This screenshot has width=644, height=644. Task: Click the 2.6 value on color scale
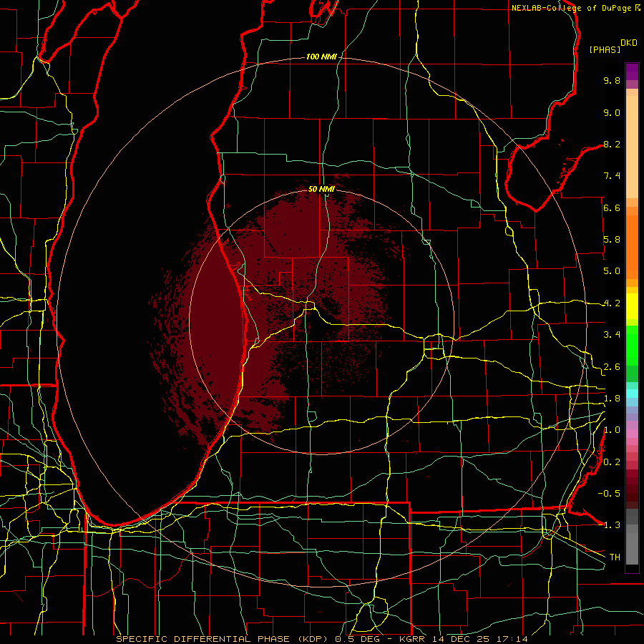click(x=612, y=367)
